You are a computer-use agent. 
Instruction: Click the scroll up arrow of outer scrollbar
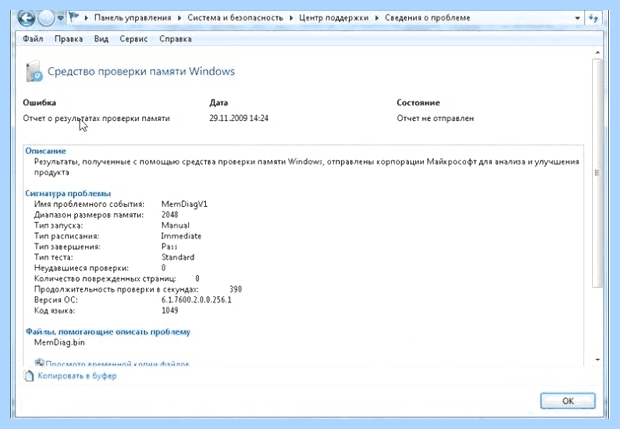click(597, 53)
